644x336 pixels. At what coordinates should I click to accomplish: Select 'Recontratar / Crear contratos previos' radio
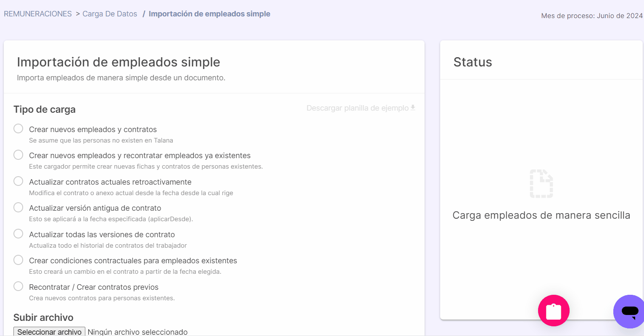tap(18, 286)
